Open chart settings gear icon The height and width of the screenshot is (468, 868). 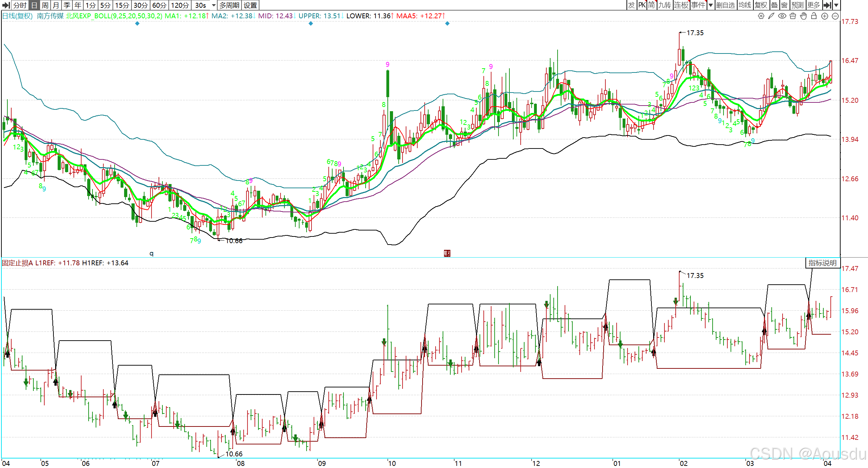[761, 16]
